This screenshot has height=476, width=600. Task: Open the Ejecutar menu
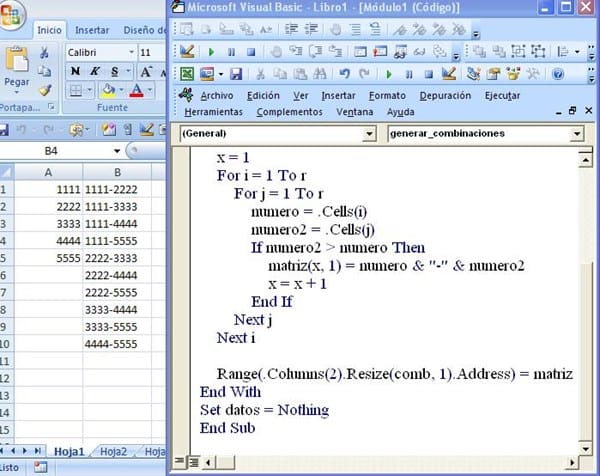[x=502, y=95]
